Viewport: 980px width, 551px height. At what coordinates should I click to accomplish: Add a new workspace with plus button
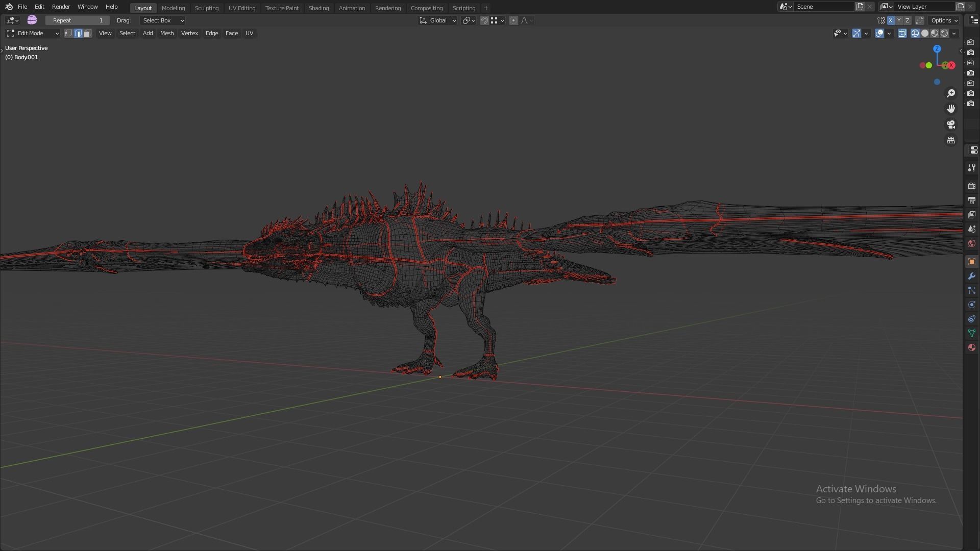pos(486,8)
